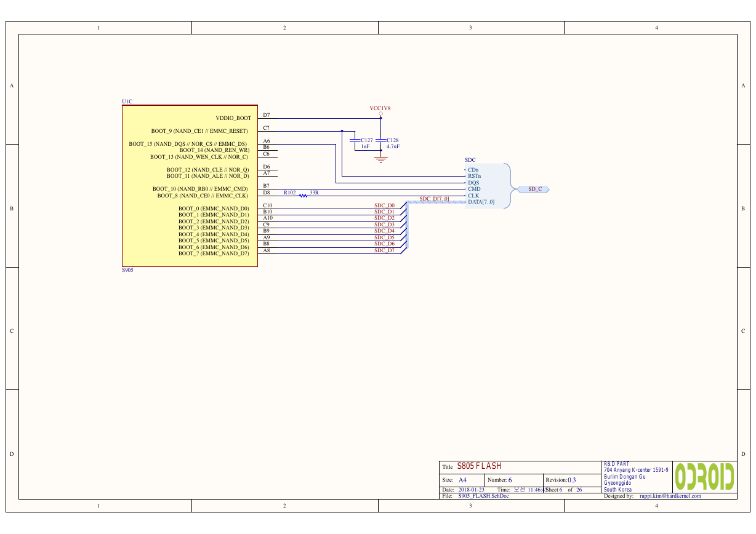The height and width of the screenshot is (534, 756).
Task: Select the S905_FLASH.SchDoc file name
Action: [483, 495]
